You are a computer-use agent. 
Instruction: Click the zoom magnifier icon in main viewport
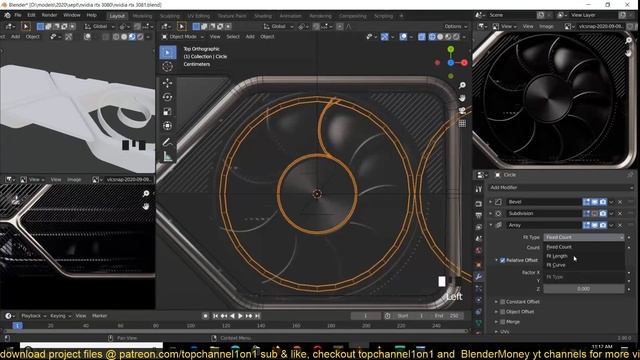pos(462,85)
